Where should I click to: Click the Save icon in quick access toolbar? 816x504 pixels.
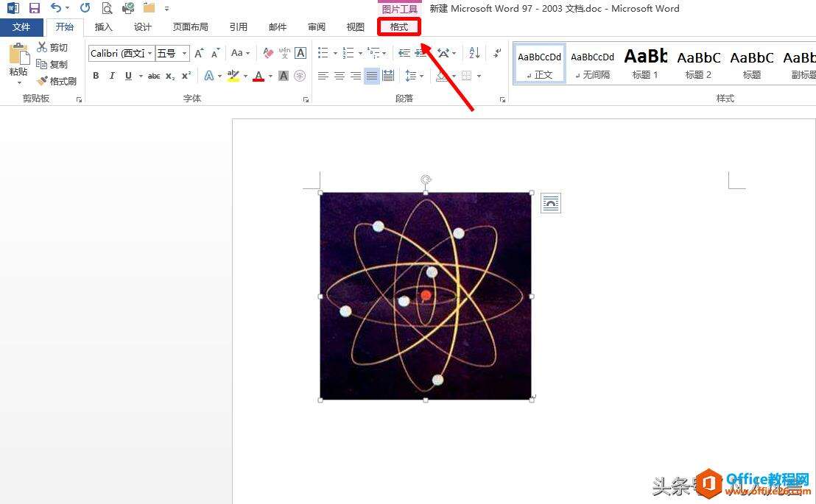(x=35, y=8)
